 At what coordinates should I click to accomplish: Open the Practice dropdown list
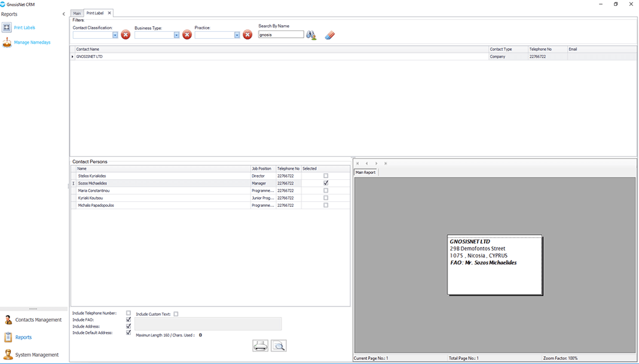pos(237,35)
